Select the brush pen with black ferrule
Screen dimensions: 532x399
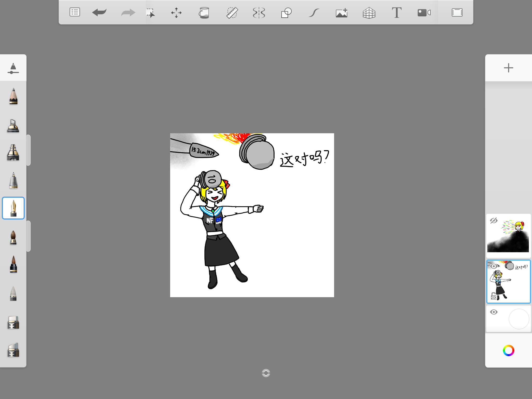(x=13, y=264)
